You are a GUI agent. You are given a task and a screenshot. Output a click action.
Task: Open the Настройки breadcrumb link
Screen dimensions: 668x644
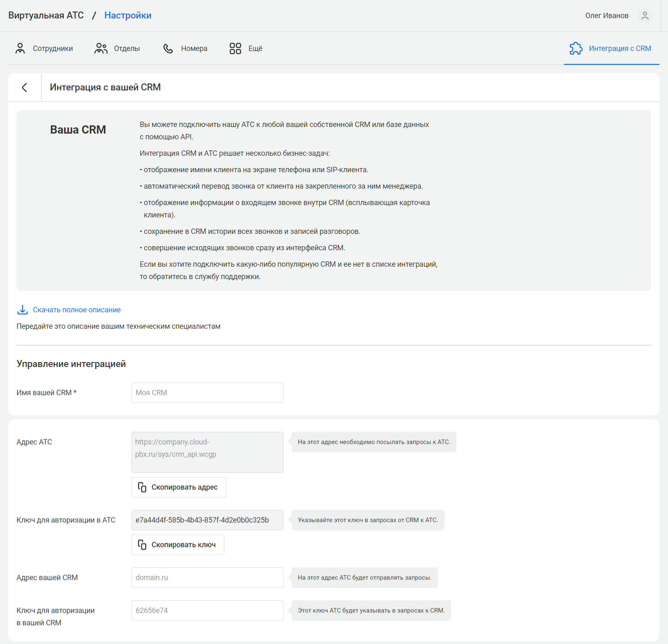128,16
